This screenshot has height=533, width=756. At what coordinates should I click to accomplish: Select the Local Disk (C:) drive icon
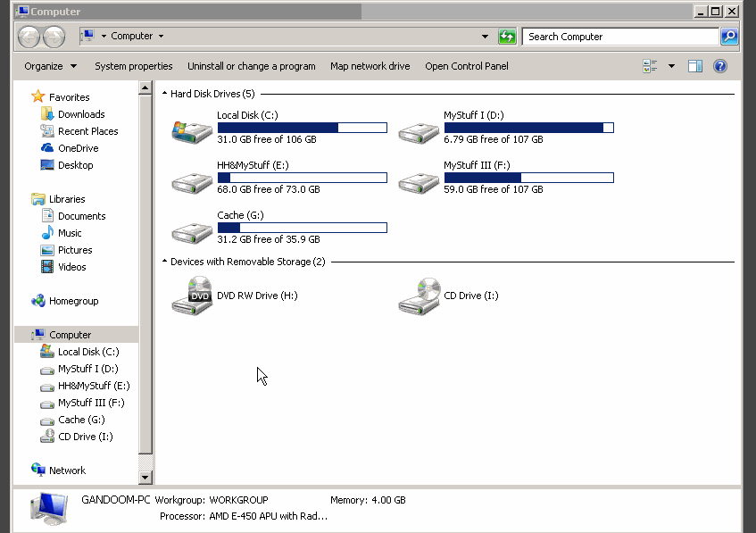(192, 131)
